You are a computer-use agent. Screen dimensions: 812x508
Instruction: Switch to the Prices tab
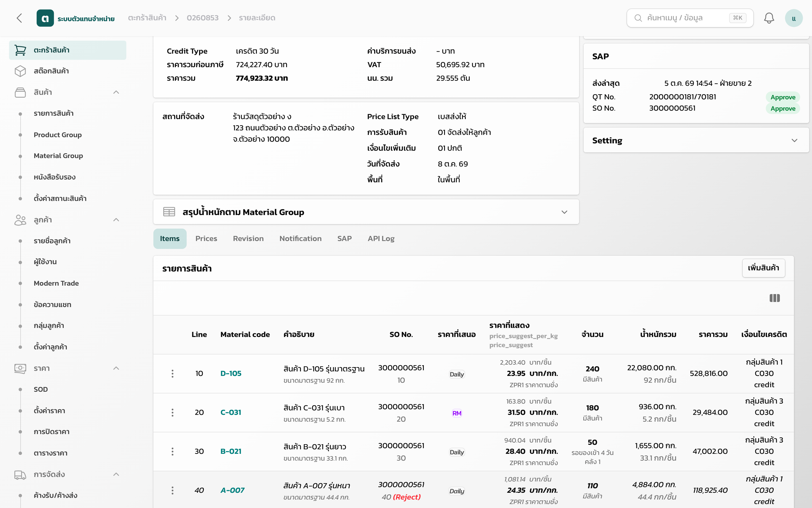click(206, 238)
